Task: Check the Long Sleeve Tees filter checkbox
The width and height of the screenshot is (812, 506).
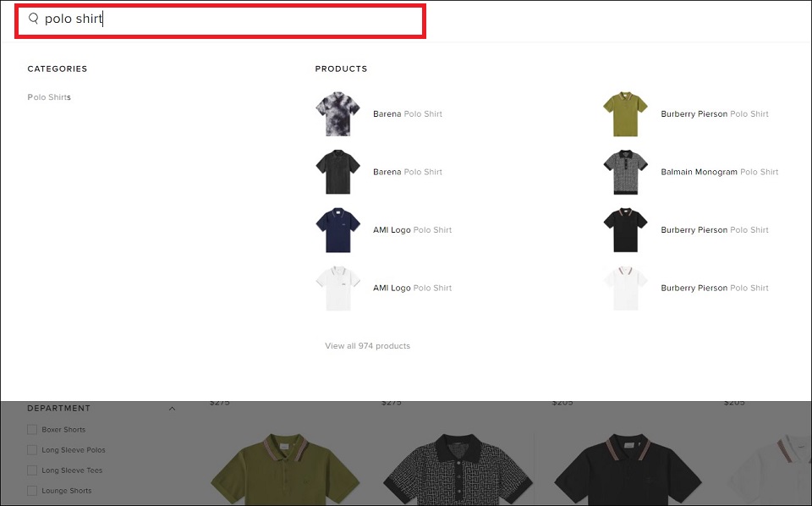Action: tap(32, 470)
